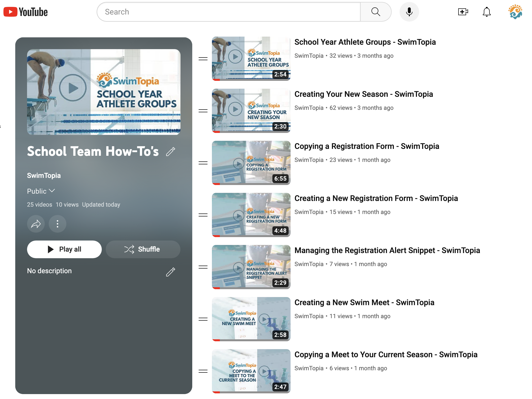The image size is (532, 399).
Task: Open the three-dot playlist options menu
Action: [x=58, y=224]
